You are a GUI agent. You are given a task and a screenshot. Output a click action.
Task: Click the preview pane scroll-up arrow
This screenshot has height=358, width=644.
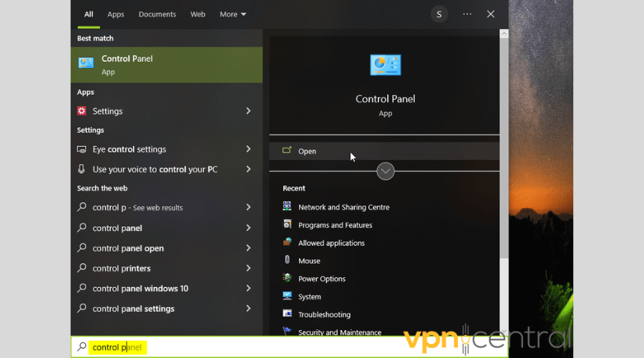(504, 34)
